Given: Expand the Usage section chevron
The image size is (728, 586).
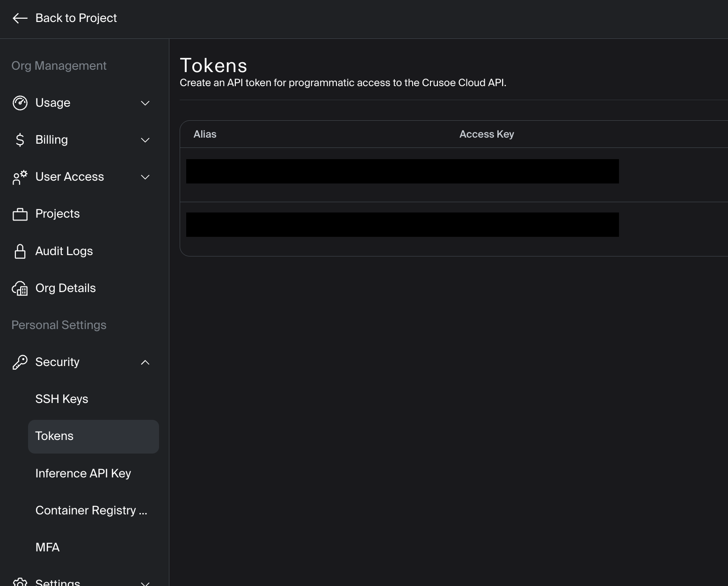Looking at the screenshot, I should click(x=146, y=103).
